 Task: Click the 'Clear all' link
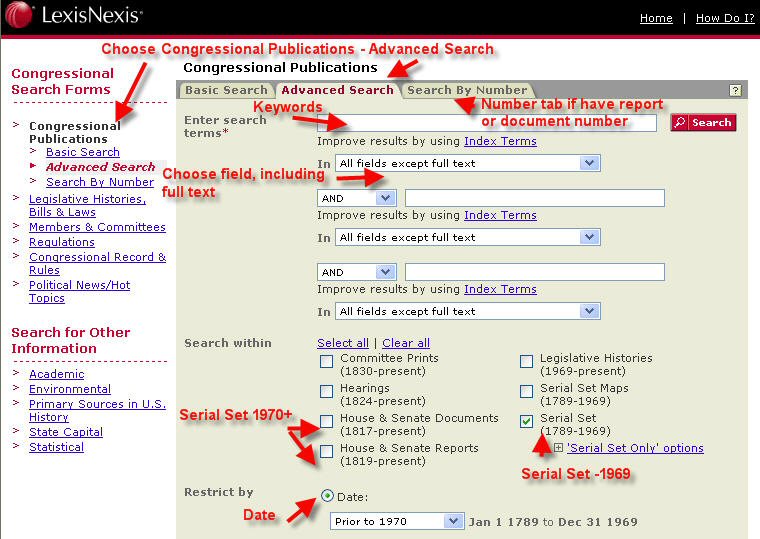[406, 343]
